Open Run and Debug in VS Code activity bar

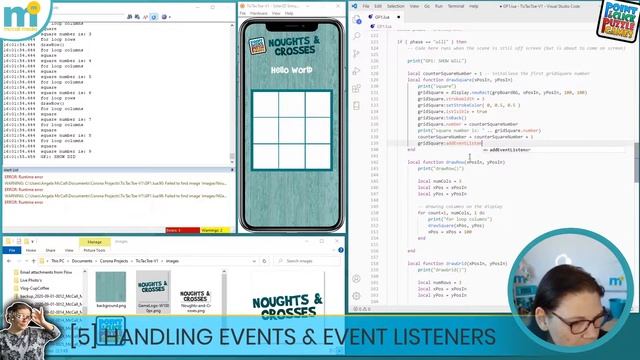click(357, 71)
